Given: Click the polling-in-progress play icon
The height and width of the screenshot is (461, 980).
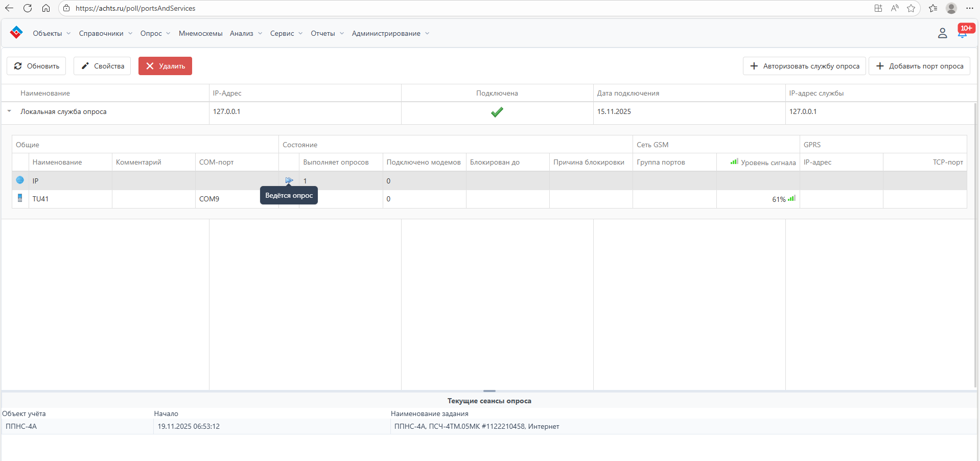Looking at the screenshot, I should (x=289, y=180).
